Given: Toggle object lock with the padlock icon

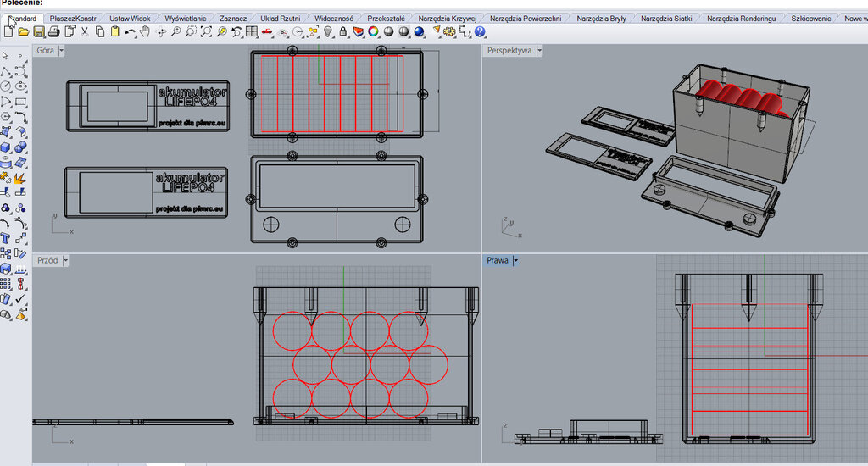Looking at the screenshot, I should [342, 31].
